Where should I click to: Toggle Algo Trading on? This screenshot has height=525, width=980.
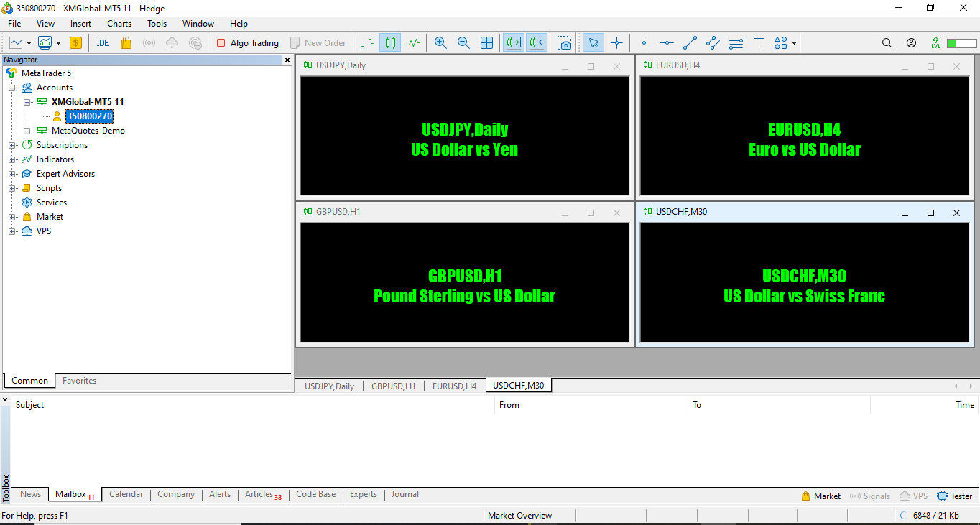click(x=247, y=43)
